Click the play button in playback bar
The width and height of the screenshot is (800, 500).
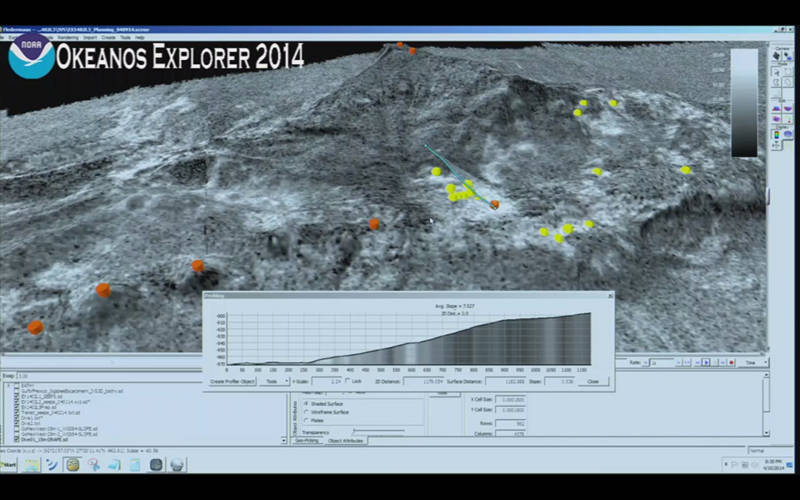[x=707, y=363]
